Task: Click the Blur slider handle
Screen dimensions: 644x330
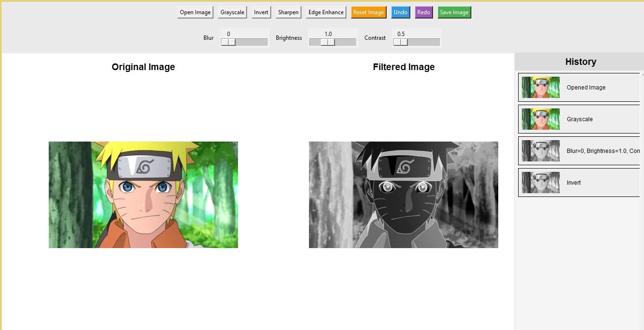Action: (x=228, y=42)
